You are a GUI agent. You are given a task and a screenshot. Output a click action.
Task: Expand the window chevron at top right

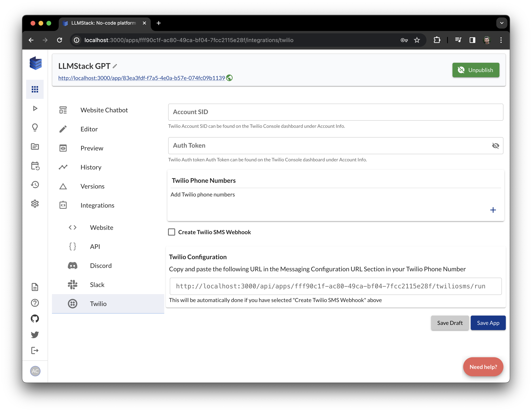point(501,23)
